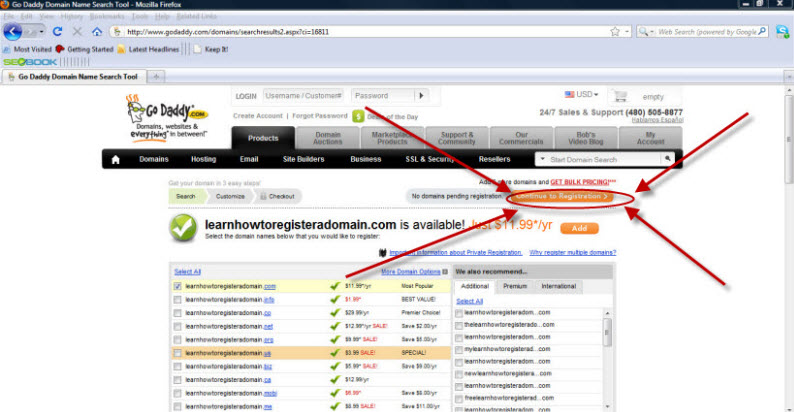Switch to Support & Community tab
This screenshot has height=412, width=794.
[x=457, y=138]
